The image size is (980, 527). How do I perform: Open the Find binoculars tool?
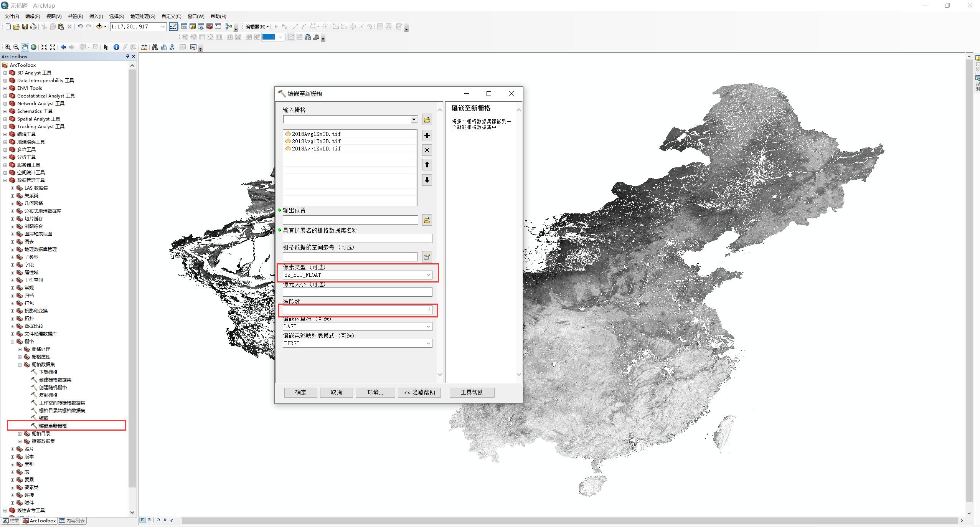(155, 47)
